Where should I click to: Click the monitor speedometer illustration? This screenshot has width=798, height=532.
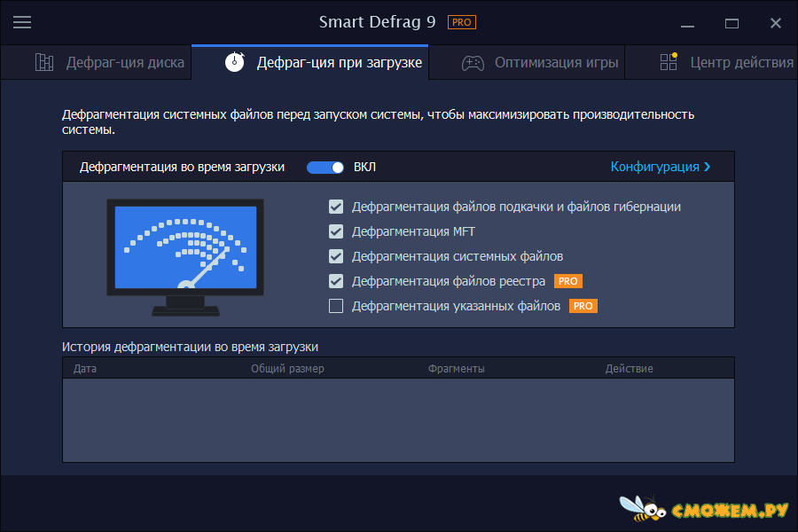[185, 257]
